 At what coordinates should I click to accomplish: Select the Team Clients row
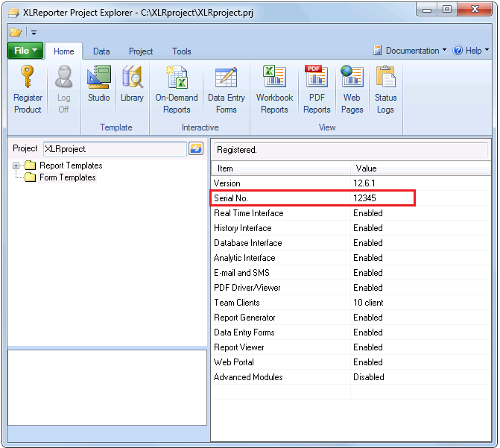point(351,303)
